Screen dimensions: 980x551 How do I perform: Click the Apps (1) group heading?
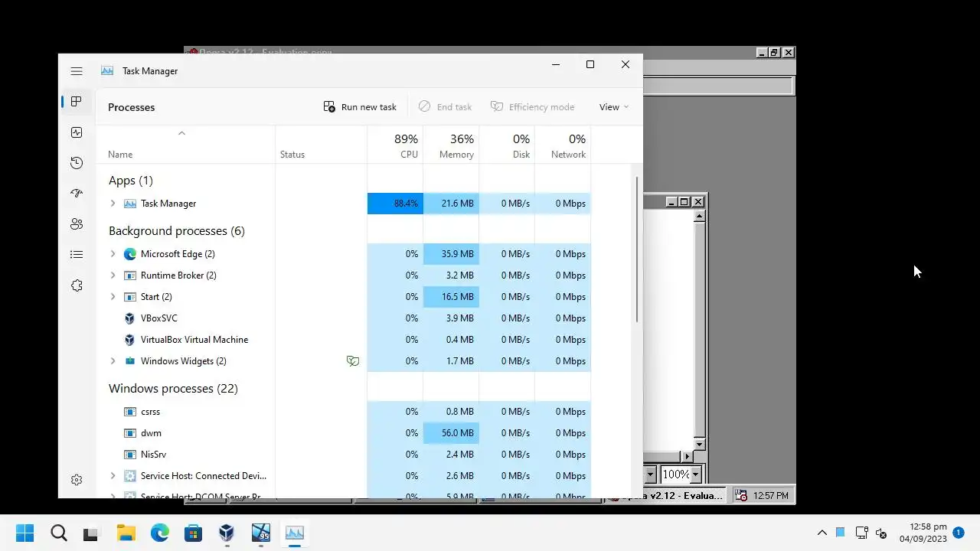[x=131, y=181]
